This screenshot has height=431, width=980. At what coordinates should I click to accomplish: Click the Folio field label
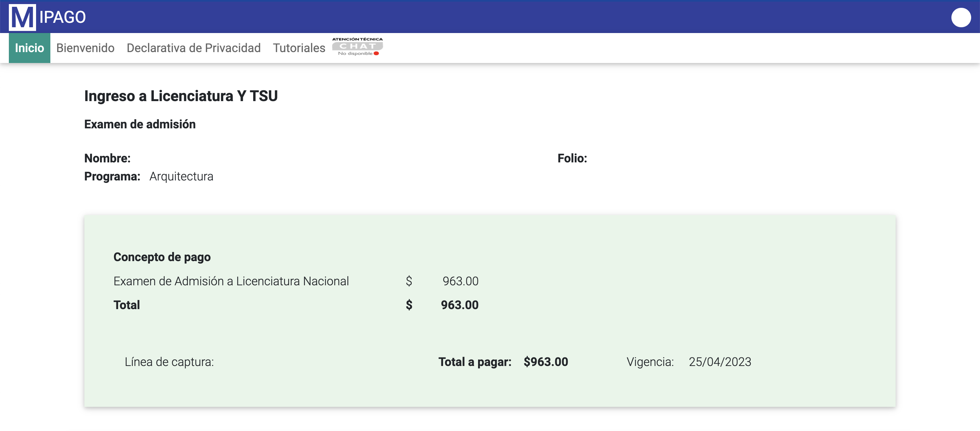click(x=572, y=158)
